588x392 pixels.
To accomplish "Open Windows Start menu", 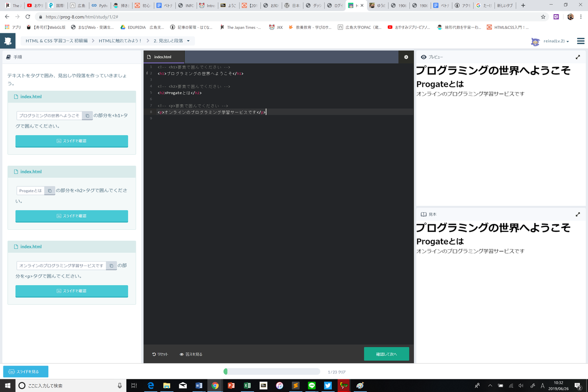I will (x=7, y=386).
